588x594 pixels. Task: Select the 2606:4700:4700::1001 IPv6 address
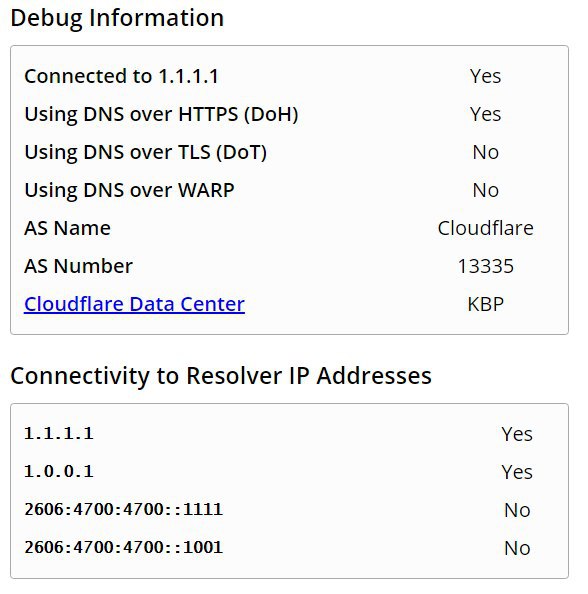(124, 547)
